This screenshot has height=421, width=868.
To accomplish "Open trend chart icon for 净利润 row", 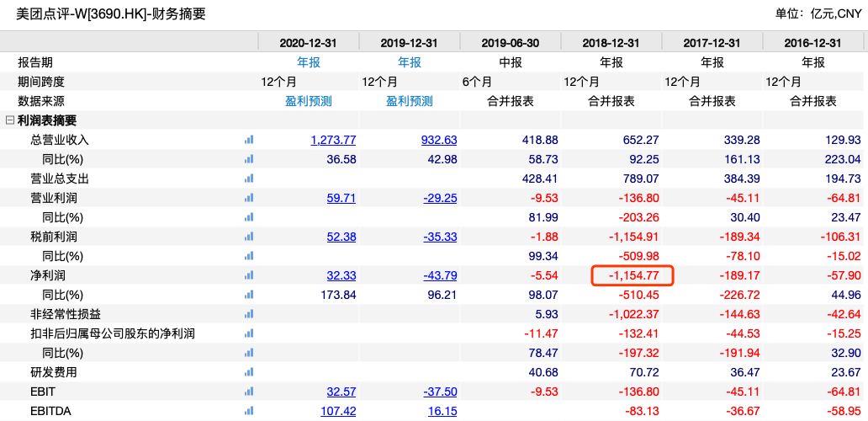I will (x=248, y=275).
